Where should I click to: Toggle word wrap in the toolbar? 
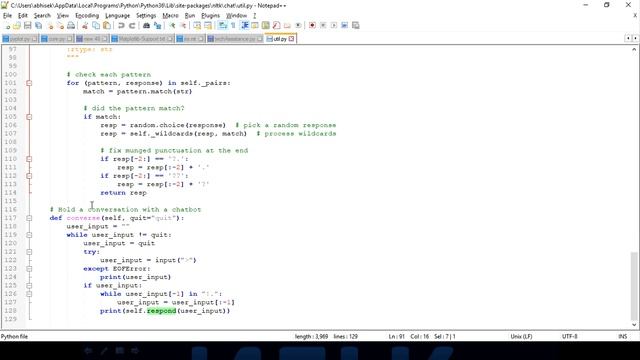(x=222, y=25)
